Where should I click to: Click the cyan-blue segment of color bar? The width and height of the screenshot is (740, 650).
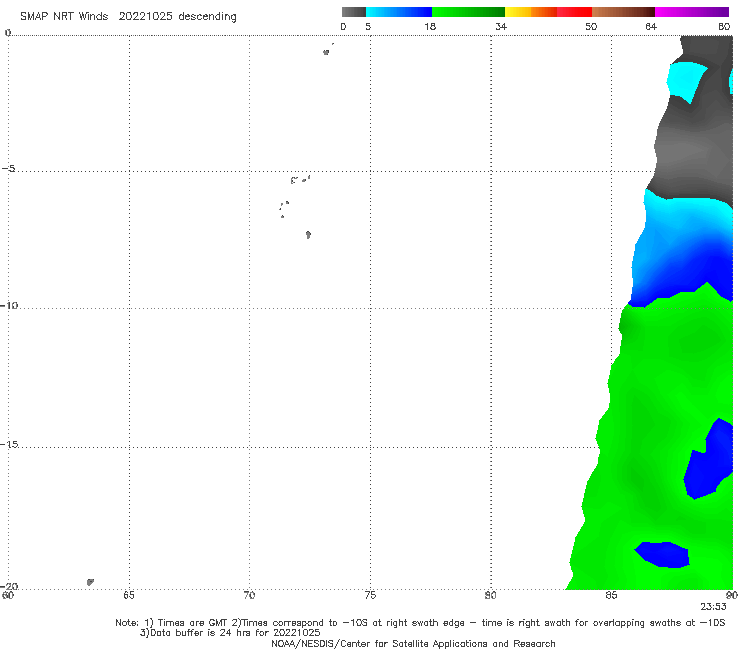(399, 12)
